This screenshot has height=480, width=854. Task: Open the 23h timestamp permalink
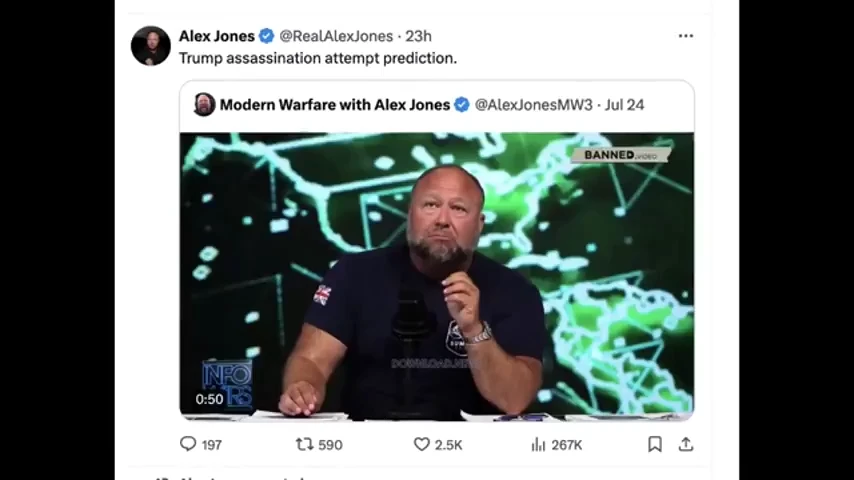pos(418,36)
